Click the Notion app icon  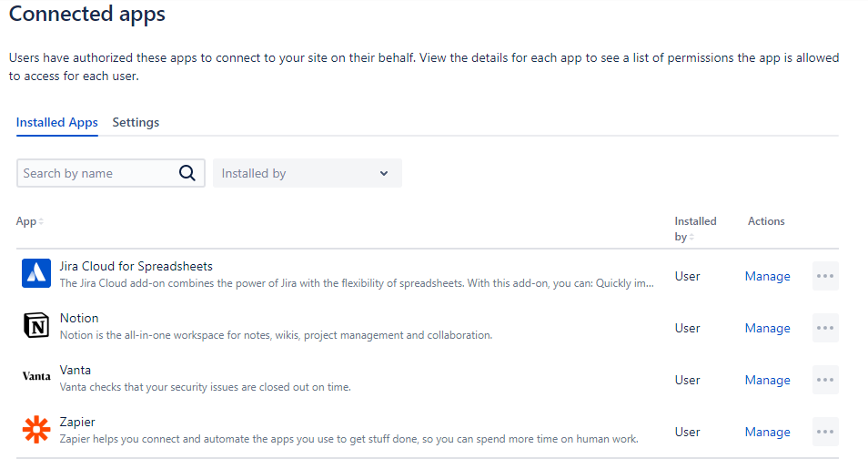(x=36, y=325)
